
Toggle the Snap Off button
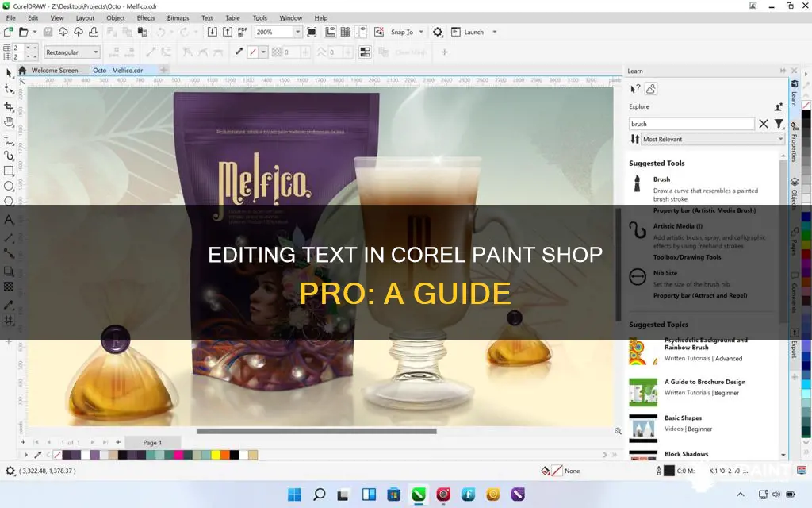click(379, 32)
